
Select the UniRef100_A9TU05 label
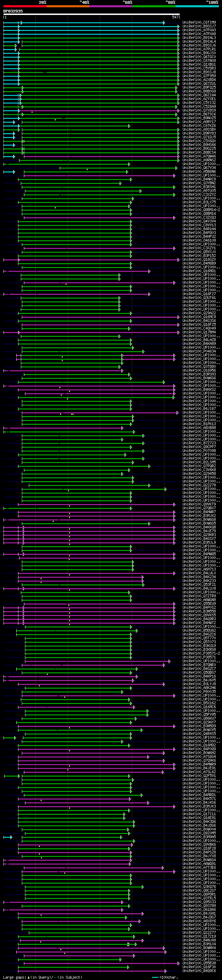[x=199, y=191]
